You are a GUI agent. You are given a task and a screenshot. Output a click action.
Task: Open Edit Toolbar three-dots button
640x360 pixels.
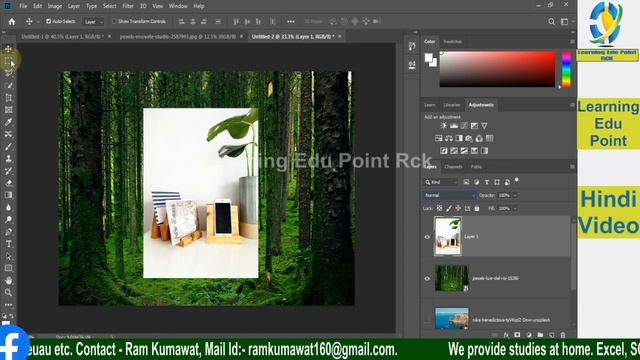8,305
